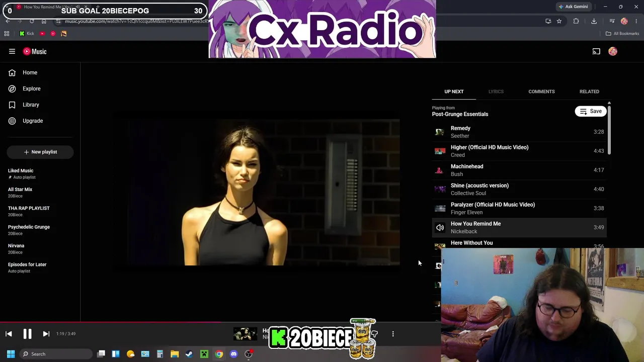Image resolution: width=644 pixels, height=362 pixels.
Task: Switch to the RELATED tab
Action: [x=589, y=92]
